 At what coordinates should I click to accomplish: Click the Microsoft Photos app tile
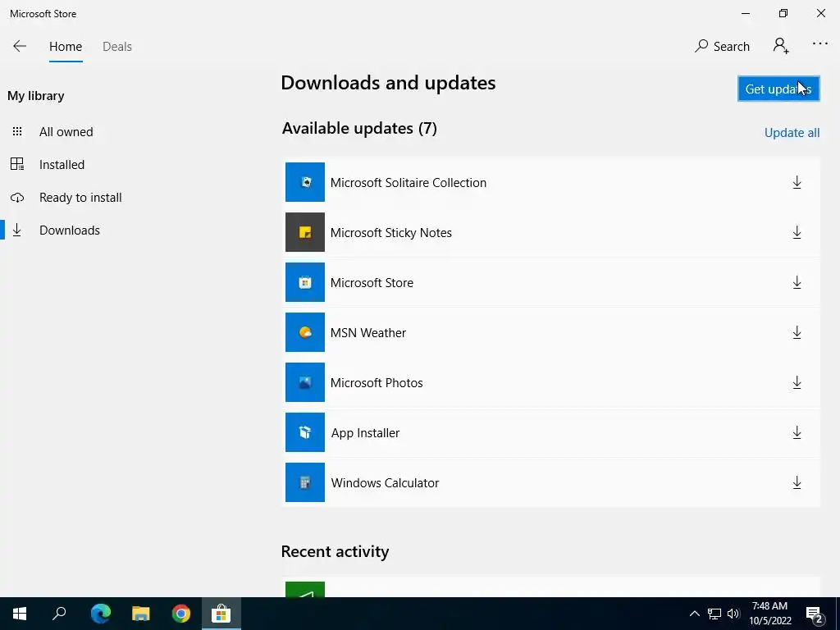(x=305, y=382)
